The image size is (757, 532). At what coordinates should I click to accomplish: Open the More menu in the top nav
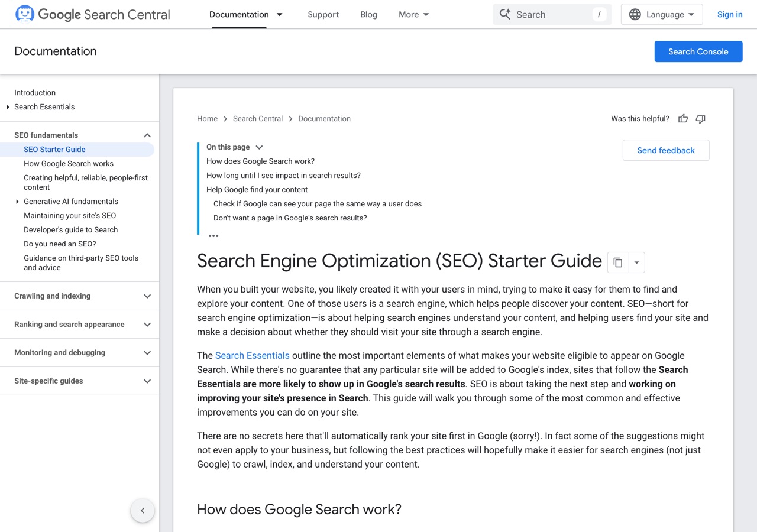click(x=414, y=14)
